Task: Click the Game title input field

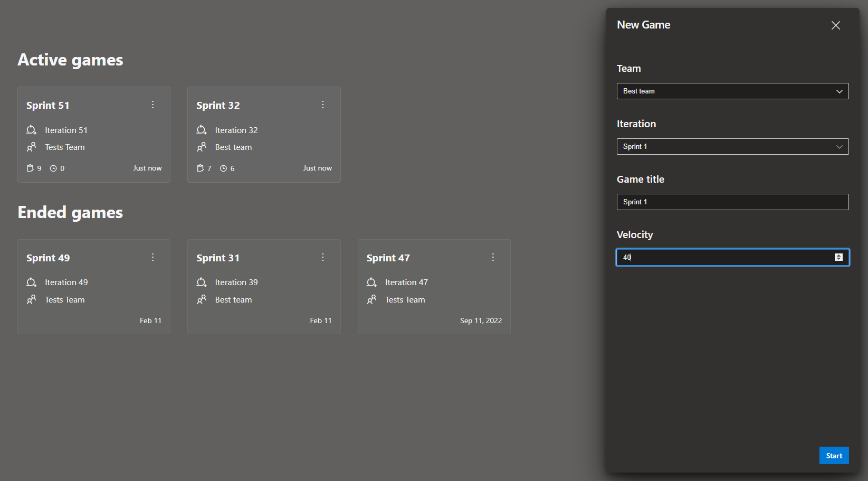Action: [x=732, y=202]
